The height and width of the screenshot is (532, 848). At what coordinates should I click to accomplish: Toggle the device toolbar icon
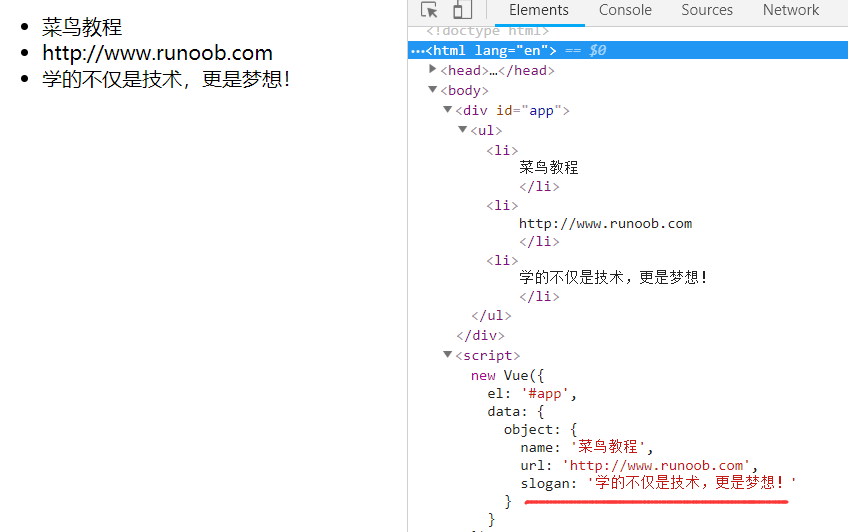point(462,11)
